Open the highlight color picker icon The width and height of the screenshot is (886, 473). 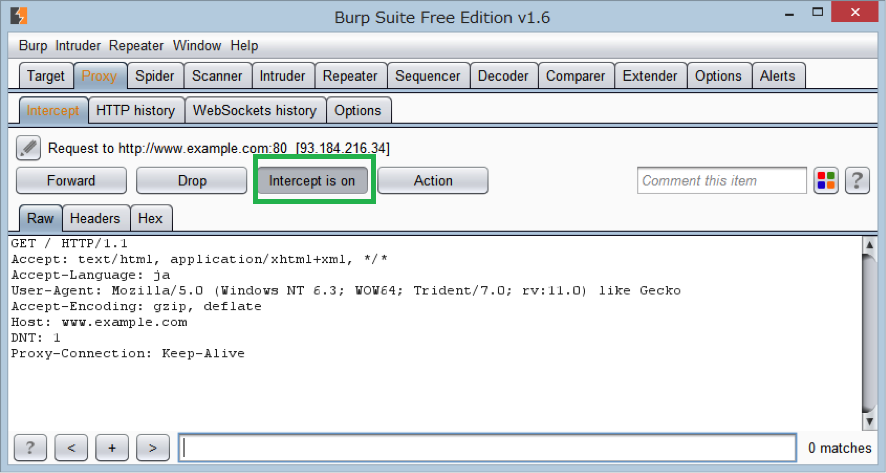pos(826,181)
